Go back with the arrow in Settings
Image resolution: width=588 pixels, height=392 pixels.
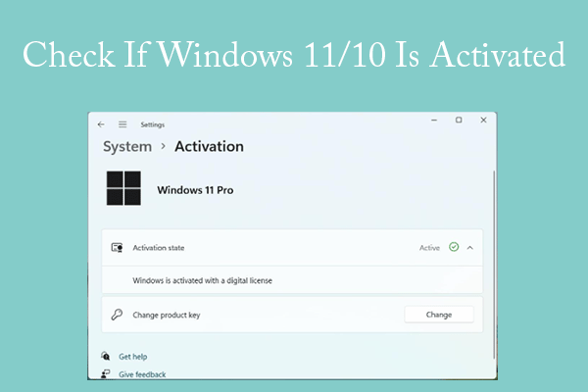click(101, 124)
